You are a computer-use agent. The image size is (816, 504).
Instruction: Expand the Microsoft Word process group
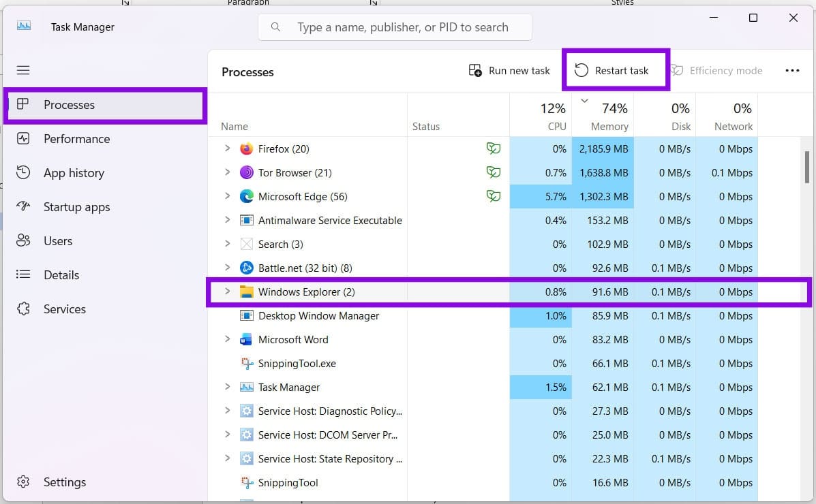(228, 339)
